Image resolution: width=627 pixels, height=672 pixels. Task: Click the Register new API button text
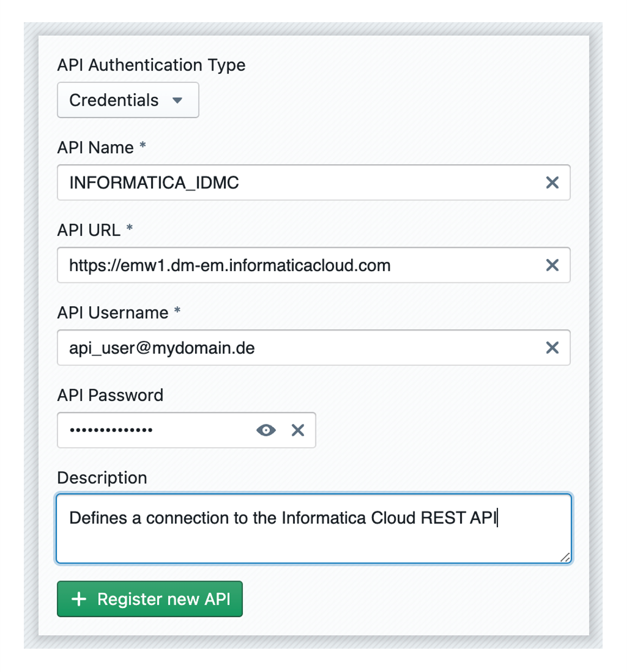[x=164, y=599]
